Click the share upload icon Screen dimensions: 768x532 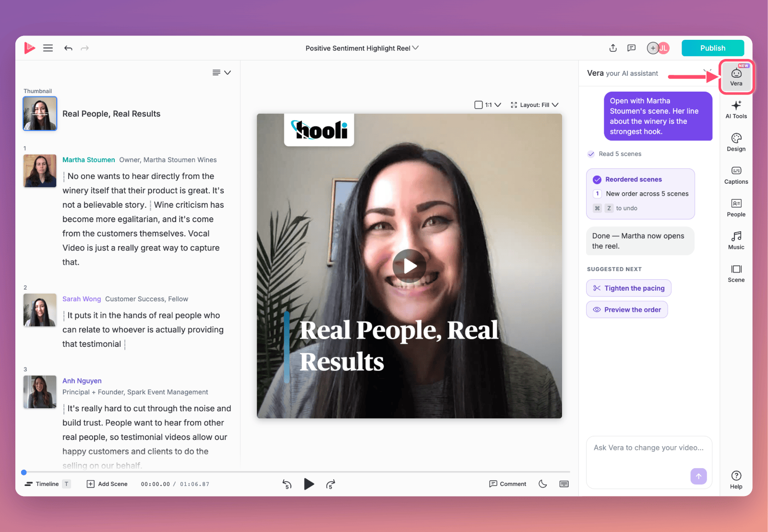coord(613,48)
